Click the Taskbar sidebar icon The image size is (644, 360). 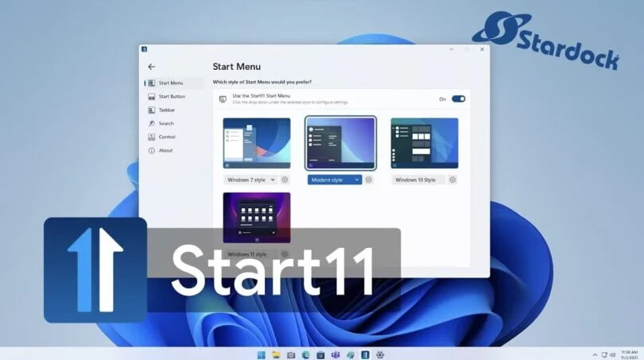152,110
